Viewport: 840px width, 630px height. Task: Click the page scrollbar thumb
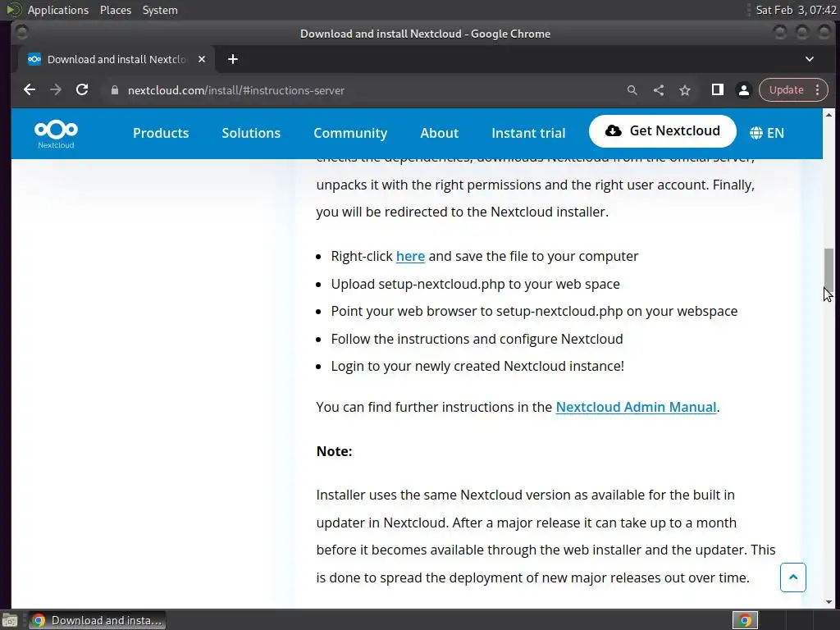pyautogui.click(x=829, y=271)
